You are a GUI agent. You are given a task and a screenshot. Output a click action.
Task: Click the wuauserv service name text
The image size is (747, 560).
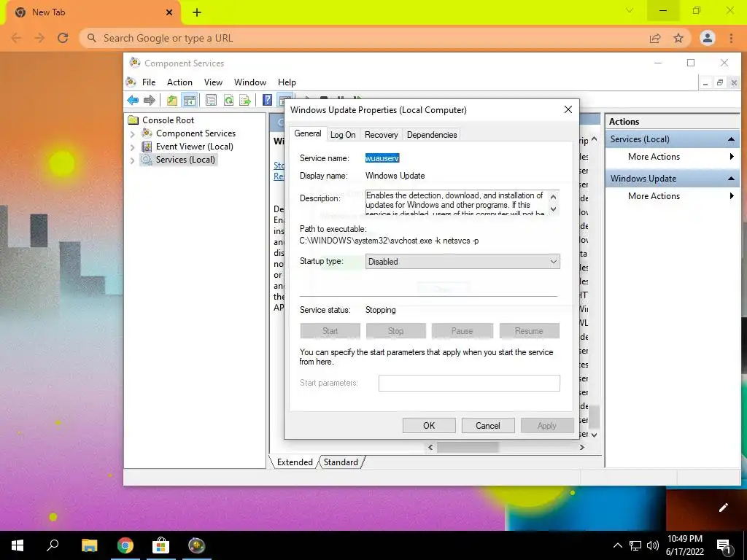[382, 158]
